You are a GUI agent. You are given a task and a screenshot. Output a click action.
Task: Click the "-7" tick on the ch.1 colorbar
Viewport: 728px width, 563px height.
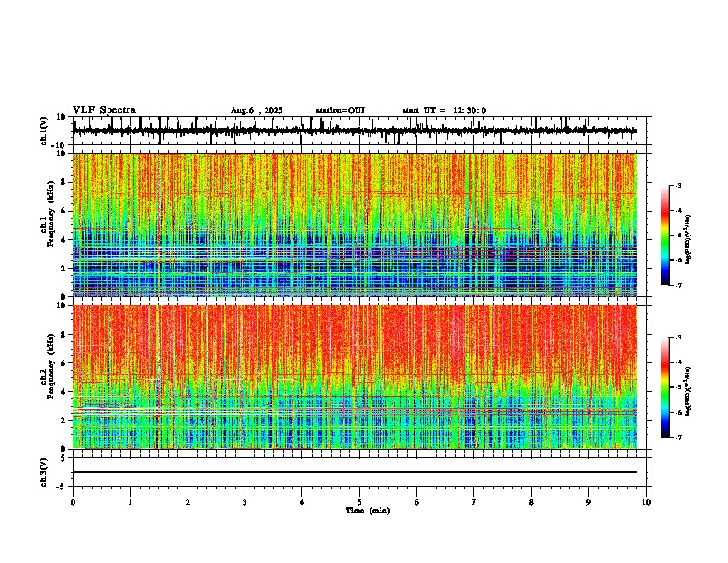(678, 285)
